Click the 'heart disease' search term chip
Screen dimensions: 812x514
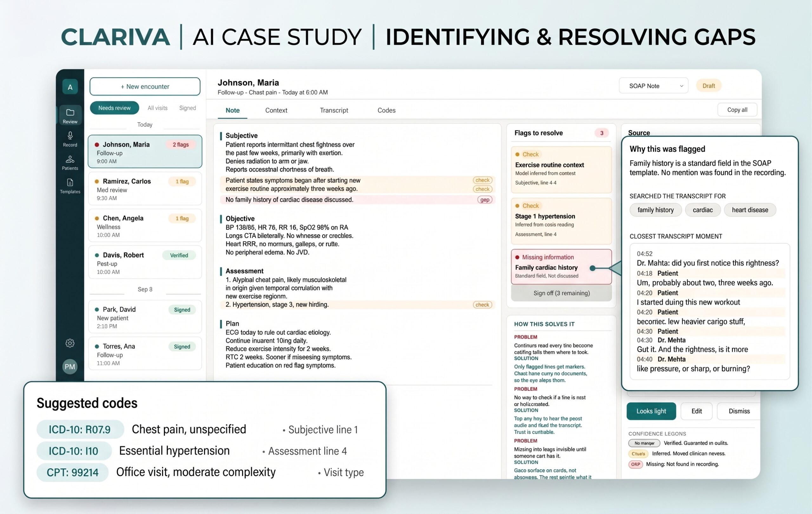tap(750, 210)
